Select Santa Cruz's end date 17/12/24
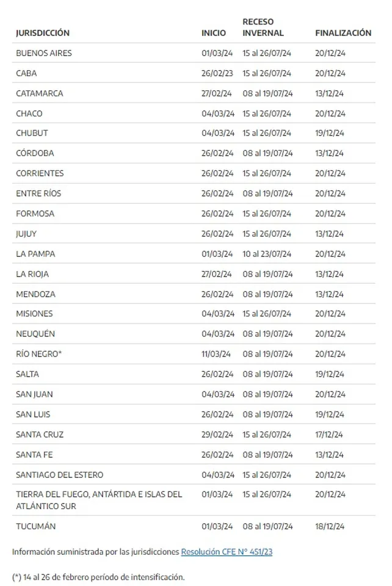The height and width of the screenshot is (586, 392). 329,435
